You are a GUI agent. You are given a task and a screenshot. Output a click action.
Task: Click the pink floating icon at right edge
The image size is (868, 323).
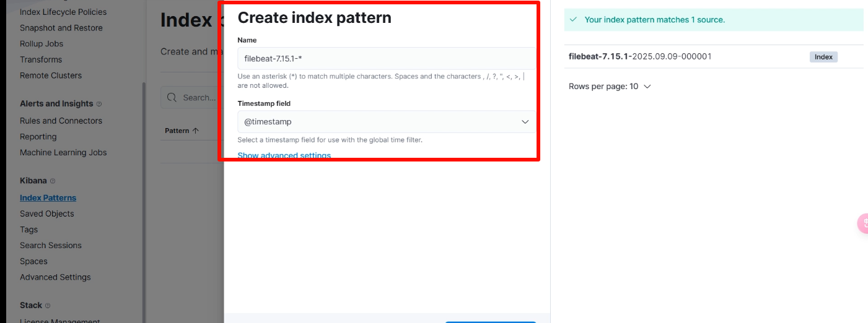863,223
